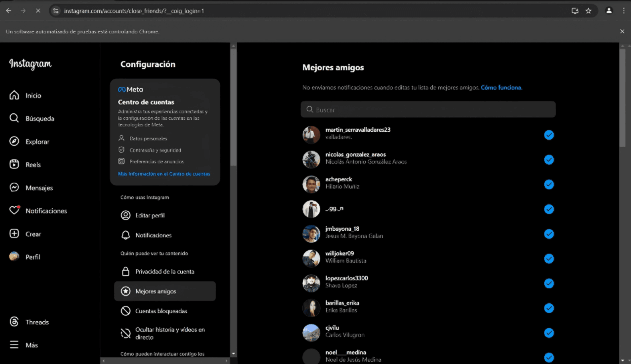Toggle barillas_erika checkmark

pos(549,308)
